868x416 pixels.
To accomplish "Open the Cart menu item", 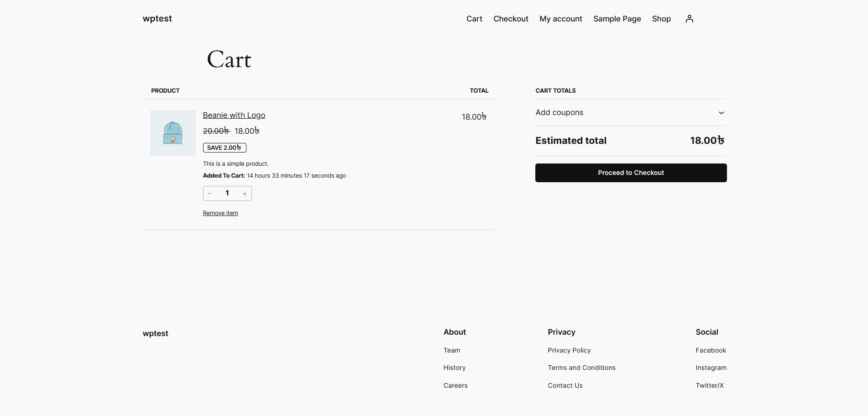I will pos(474,19).
